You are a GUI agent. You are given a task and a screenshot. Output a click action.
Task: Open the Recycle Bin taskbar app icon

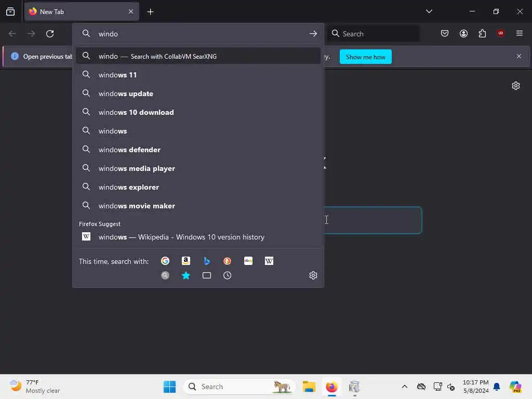[354, 387]
